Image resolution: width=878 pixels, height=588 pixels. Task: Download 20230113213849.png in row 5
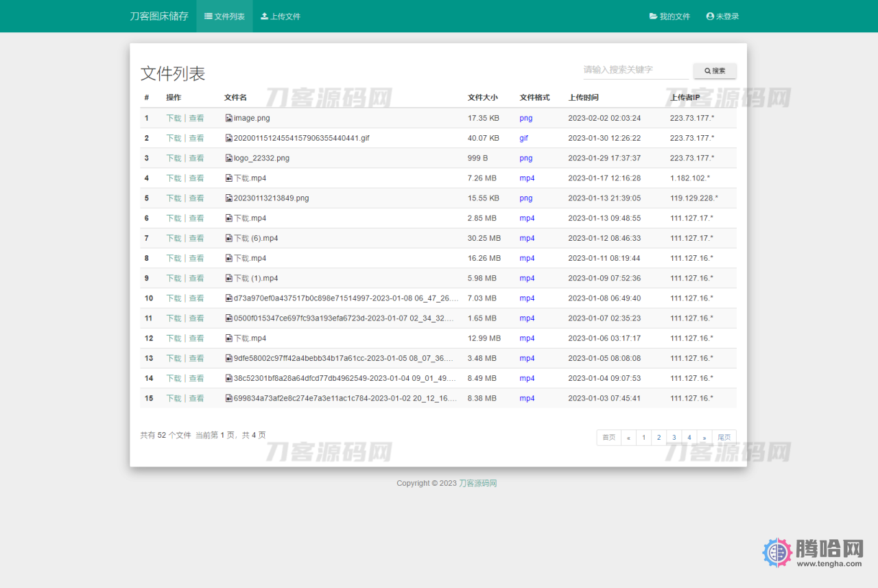point(174,198)
